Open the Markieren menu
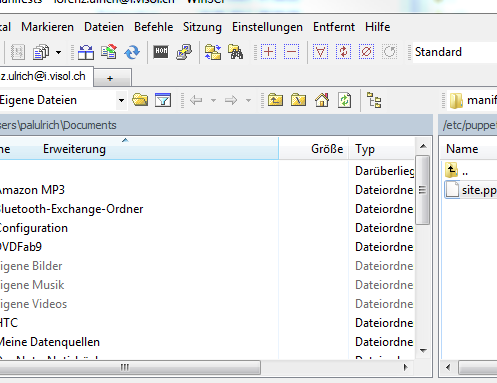The height and width of the screenshot is (383, 497). pyautogui.click(x=47, y=27)
